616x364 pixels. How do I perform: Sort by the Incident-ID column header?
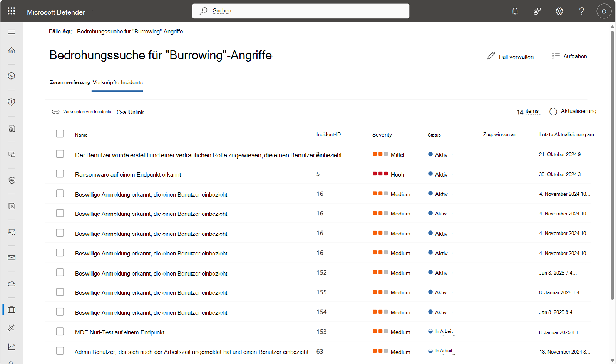pyautogui.click(x=328, y=135)
